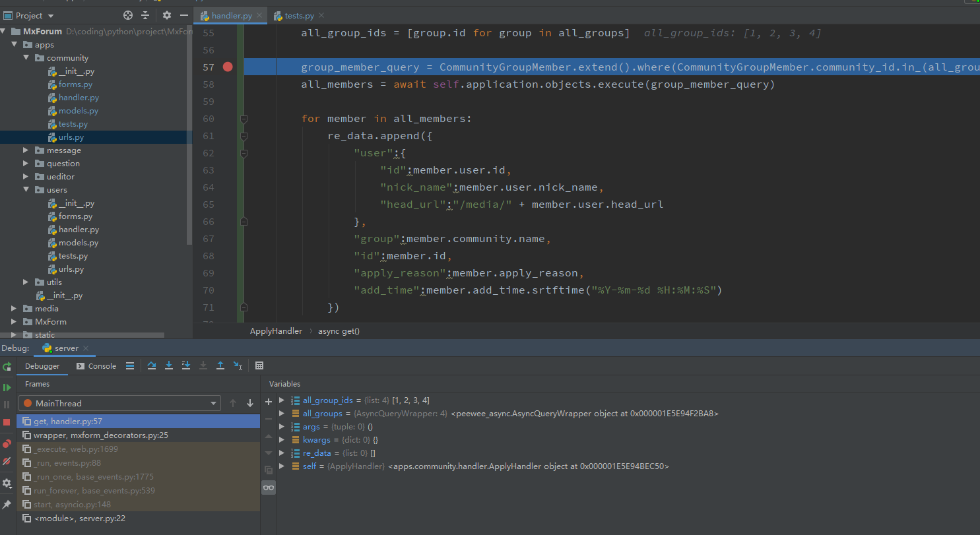
Task: Toggle show watches glasses icon
Action: point(269,488)
